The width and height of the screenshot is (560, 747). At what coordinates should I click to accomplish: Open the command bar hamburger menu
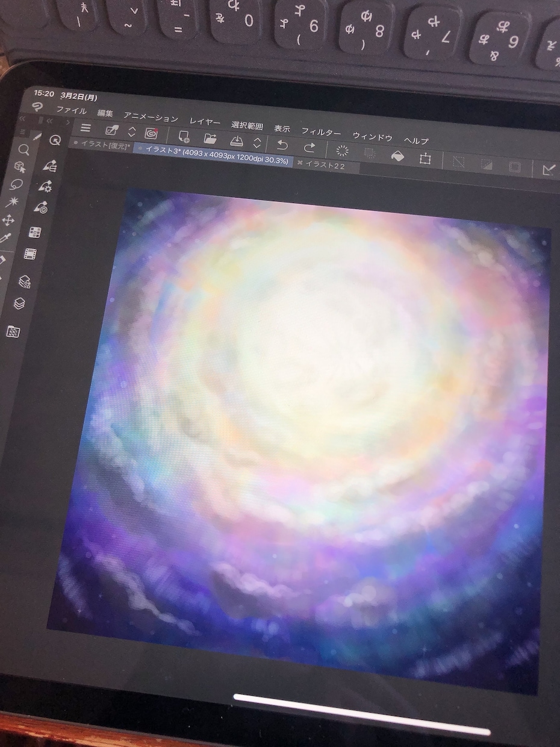(x=86, y=128)
